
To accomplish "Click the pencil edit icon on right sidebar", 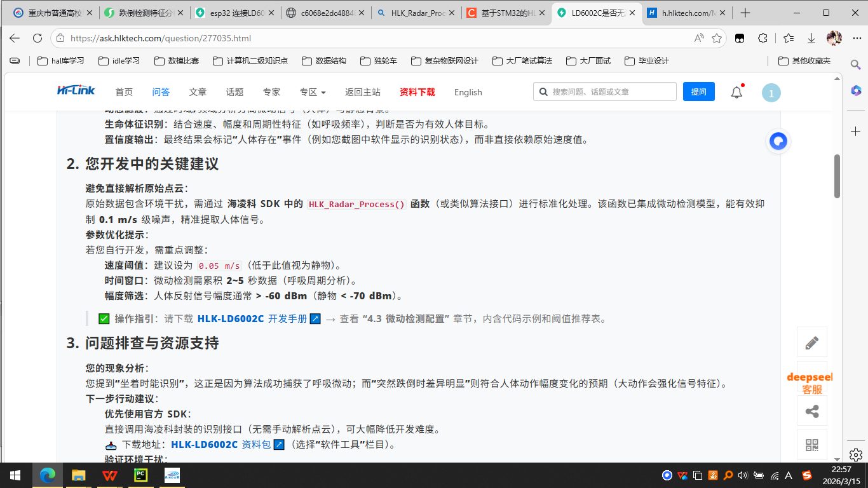I will coord(811,343).
